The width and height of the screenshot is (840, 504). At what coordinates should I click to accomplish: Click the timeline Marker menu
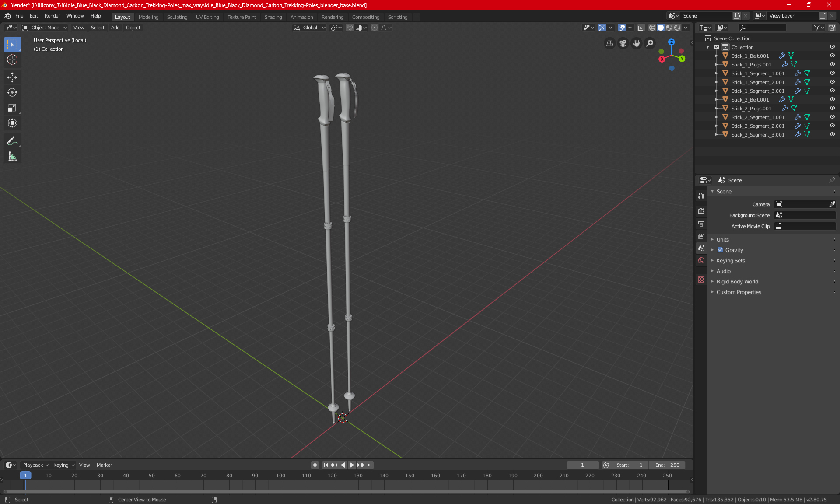[104, 465]
